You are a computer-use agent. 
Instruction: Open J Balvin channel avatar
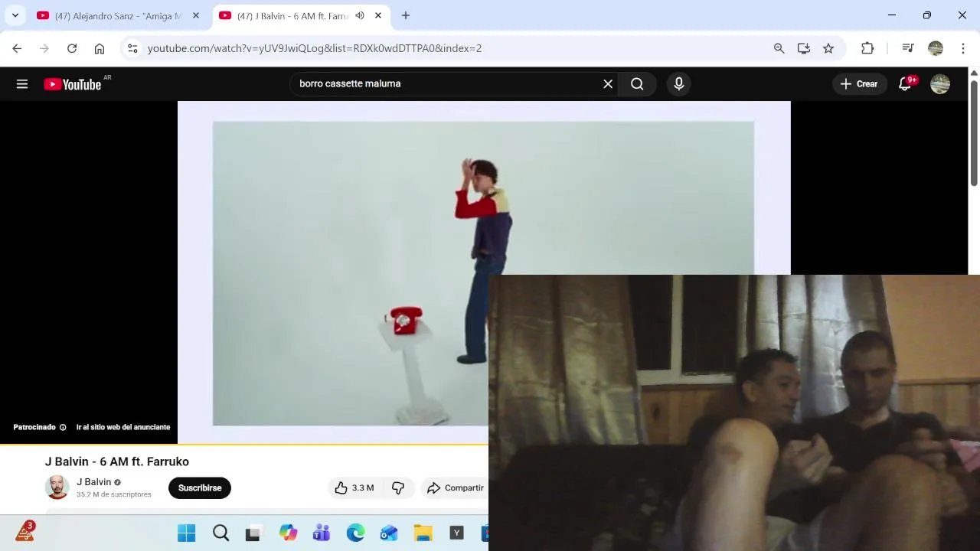coord(57,487)
